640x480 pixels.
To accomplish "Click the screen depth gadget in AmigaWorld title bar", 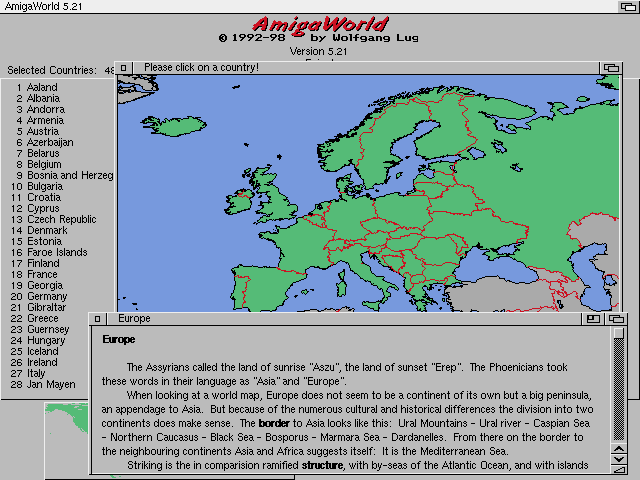I will (628, 6).
